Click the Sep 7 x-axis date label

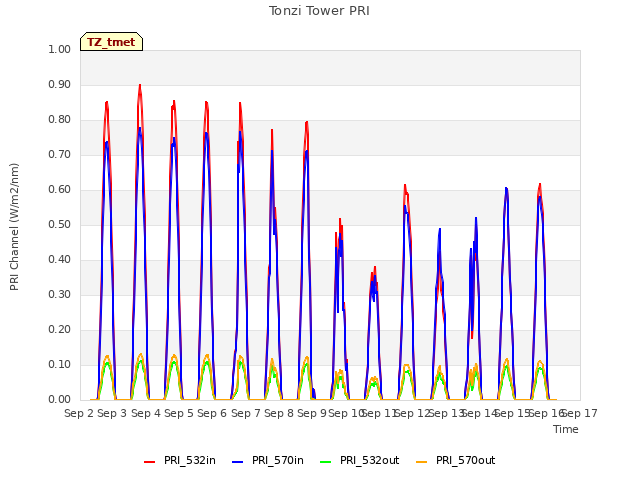[246, 413]
